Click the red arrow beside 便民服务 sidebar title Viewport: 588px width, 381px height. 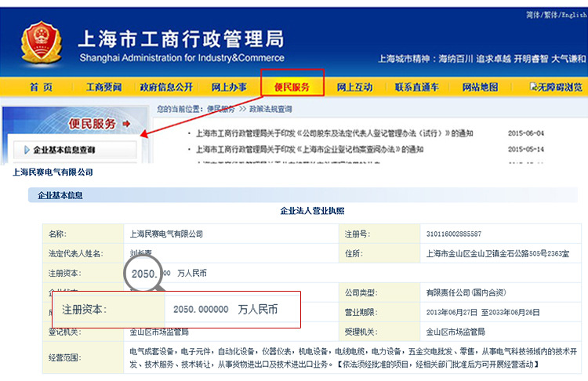point(126,124)
